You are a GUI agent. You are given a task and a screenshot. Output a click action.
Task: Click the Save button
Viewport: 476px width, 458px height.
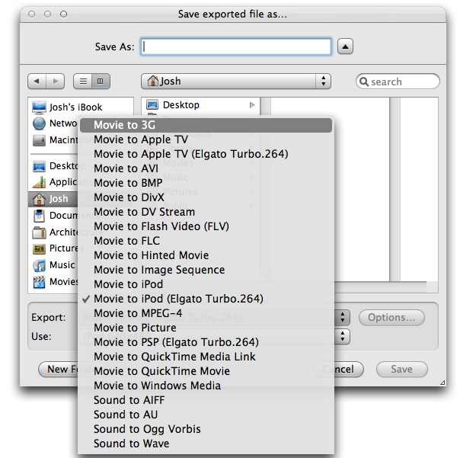[x=401, y=370]
